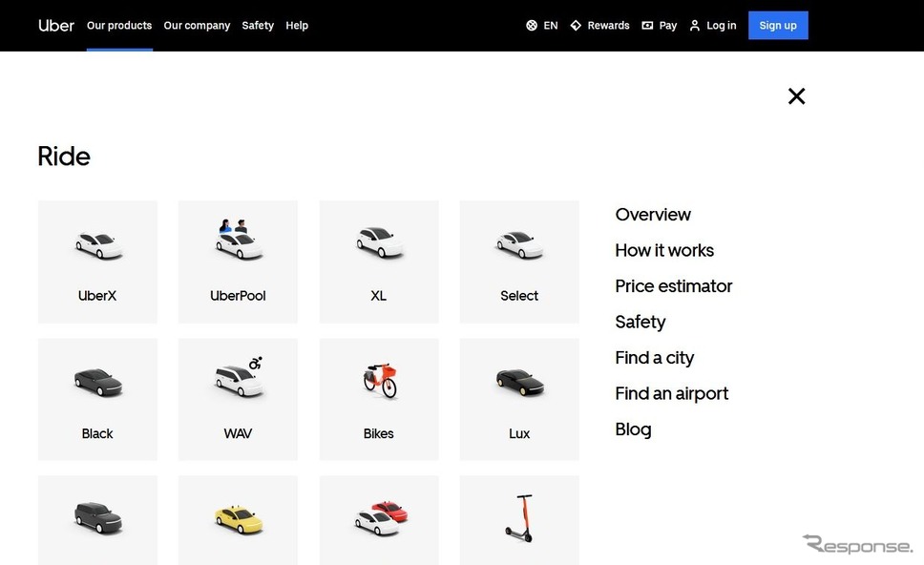Image resolution: width=924 pixels, height=565 pixels.
Task: Open the wheelchair-accessible WAV vehicle tile
Action: [238, 399]
